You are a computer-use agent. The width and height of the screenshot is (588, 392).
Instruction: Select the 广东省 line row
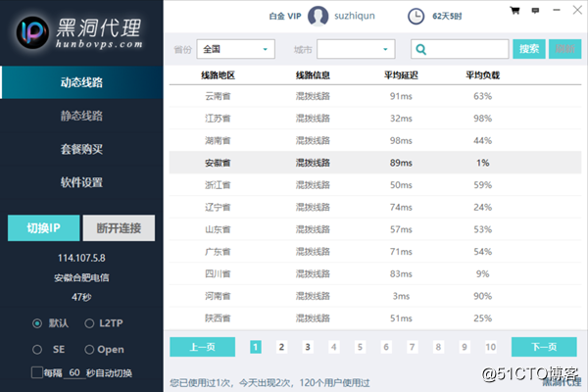(375, 251)
